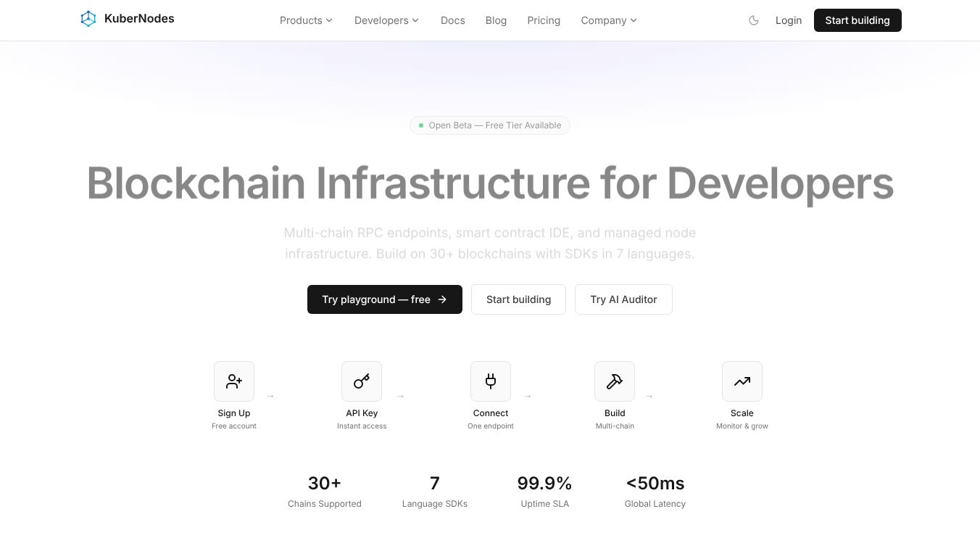Select the API Key icon tile

coord(362,381)
